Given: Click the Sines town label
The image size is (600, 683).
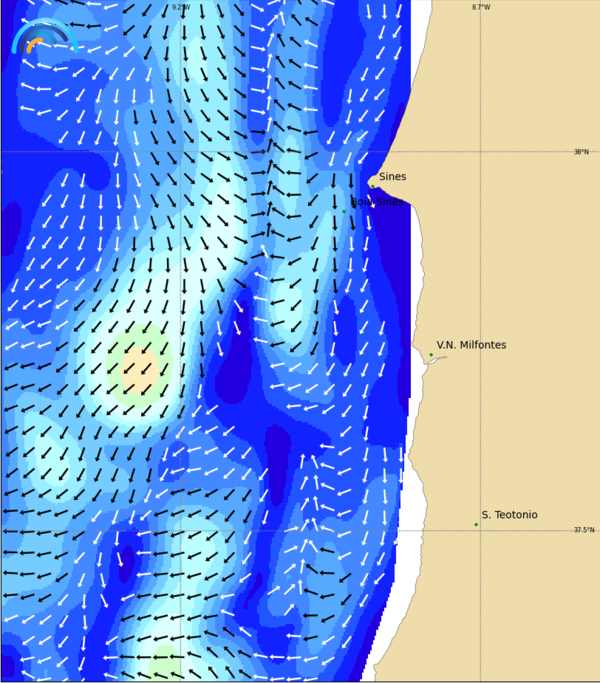Looking at the screenshot, I should [x=392, y=177].
